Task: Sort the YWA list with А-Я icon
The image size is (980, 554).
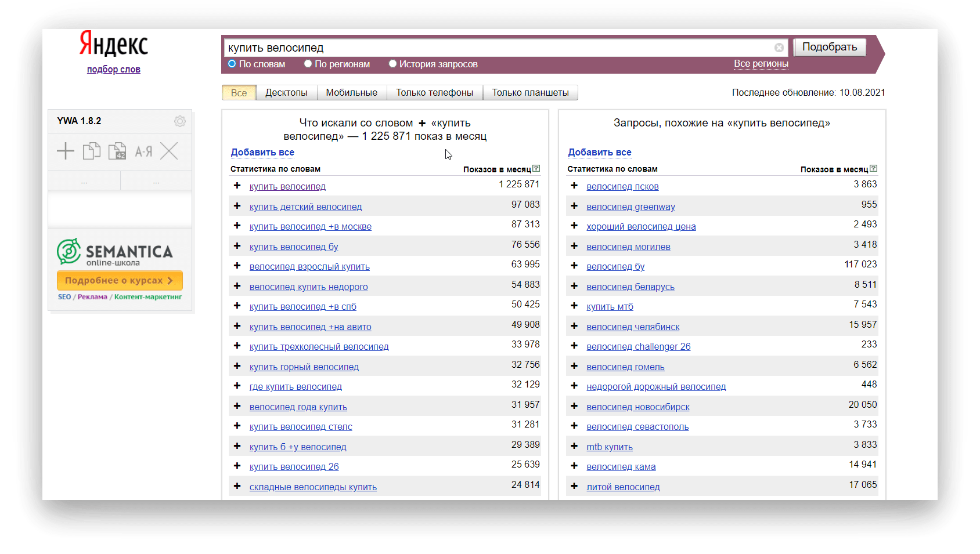Action: pos(143,152)
